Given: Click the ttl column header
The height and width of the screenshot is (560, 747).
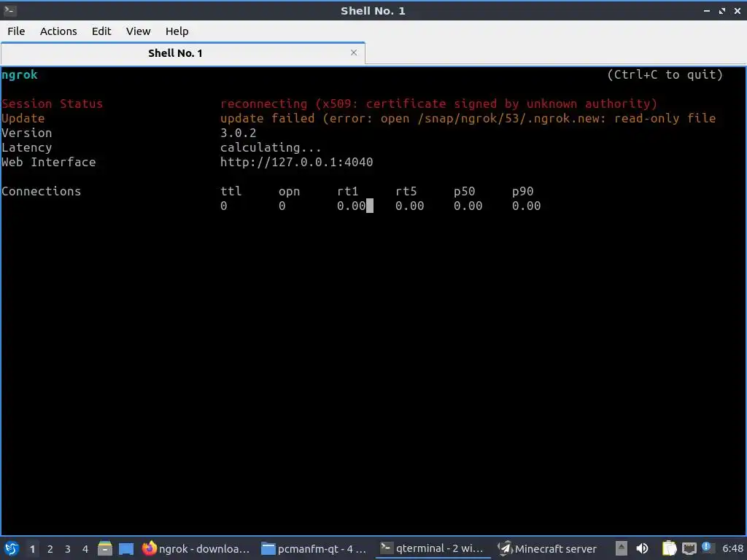Looking at the screenshot, I should coord(231,192).
